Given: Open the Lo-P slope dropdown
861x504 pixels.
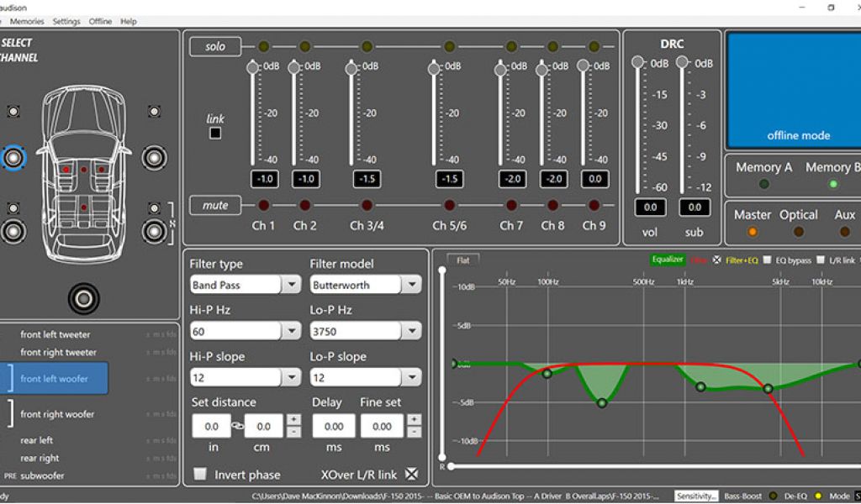Looking at the screenshot, I should [411, 378].
